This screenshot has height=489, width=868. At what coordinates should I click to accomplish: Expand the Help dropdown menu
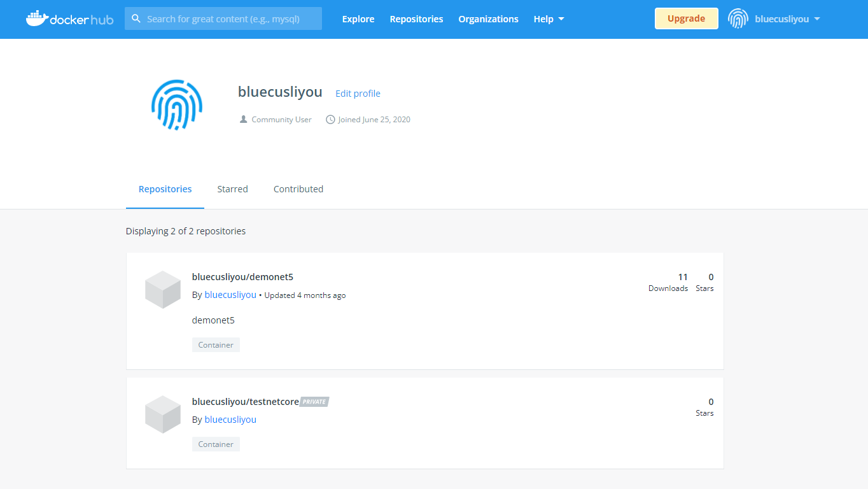tap(549, 19)
